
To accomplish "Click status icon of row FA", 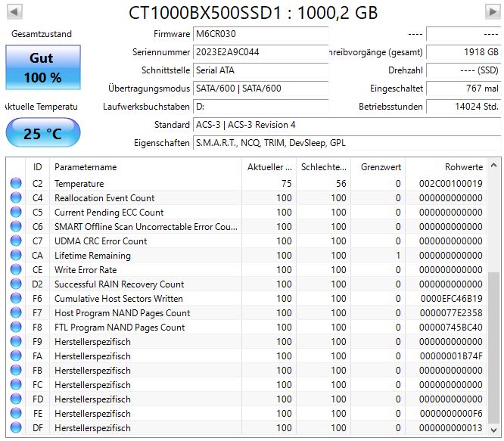I will coord(16,356).
